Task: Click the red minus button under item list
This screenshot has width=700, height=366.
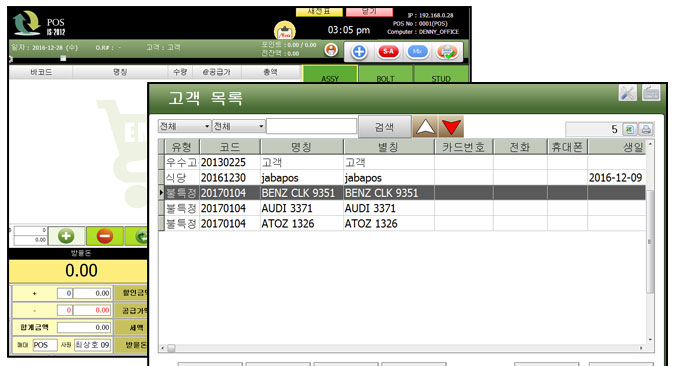Action: (x=105, y=236)
